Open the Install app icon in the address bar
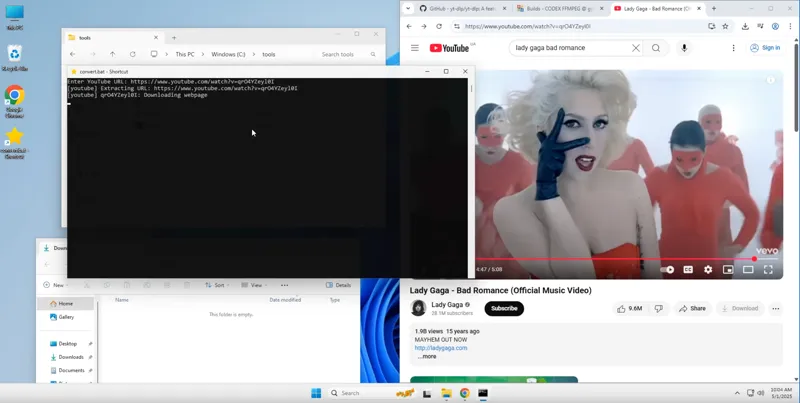The height and width of the screenshot is (403, 800). pyautogui.click(x=712, y=26)
